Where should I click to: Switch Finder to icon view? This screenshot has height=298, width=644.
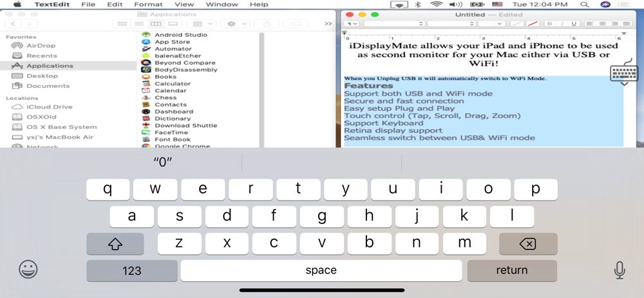pos(122,24)
